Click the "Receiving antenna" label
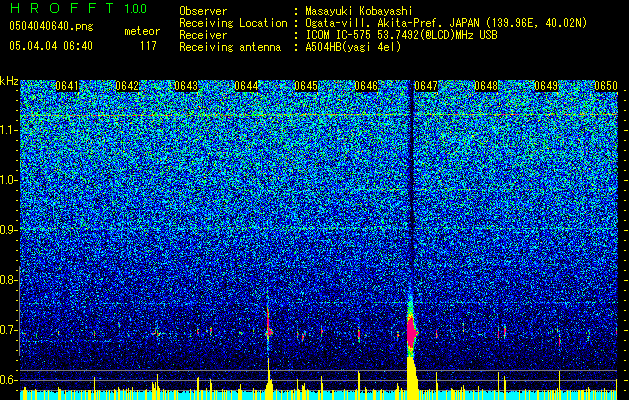Screen dimensions: 629x400 230,47
